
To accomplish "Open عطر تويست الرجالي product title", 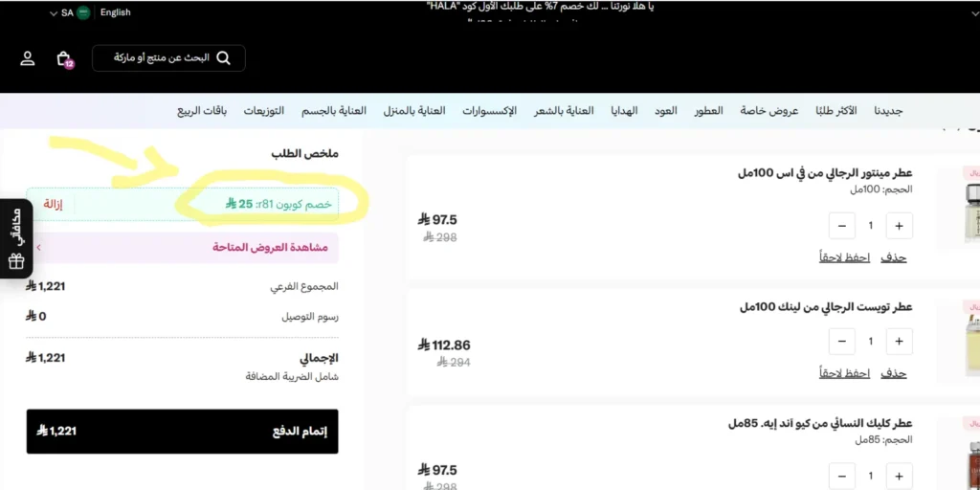I will pos(826,307).
